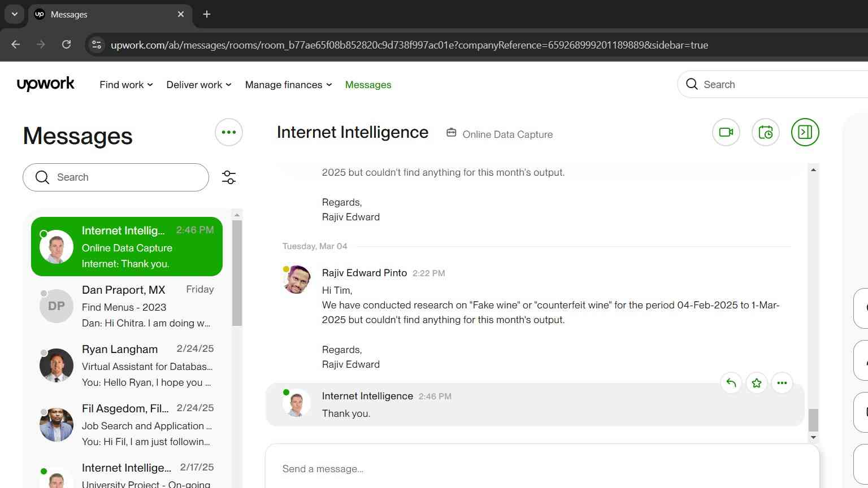This screenshot has width=868, height=488.
Task: Click the chat scrollbar down arrow
Action: pyautogui.click(x=813, y=437)
